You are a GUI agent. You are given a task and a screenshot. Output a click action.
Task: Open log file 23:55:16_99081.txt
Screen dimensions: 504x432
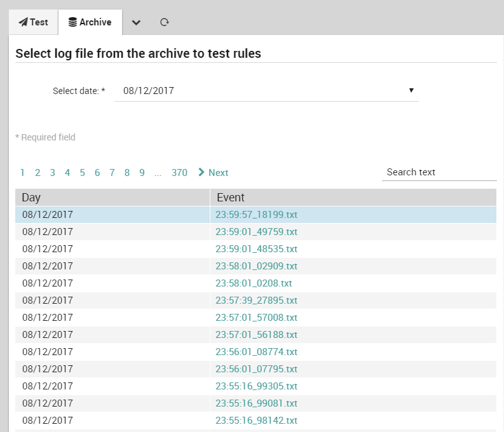pyautogui.click(x=256, y=403)
